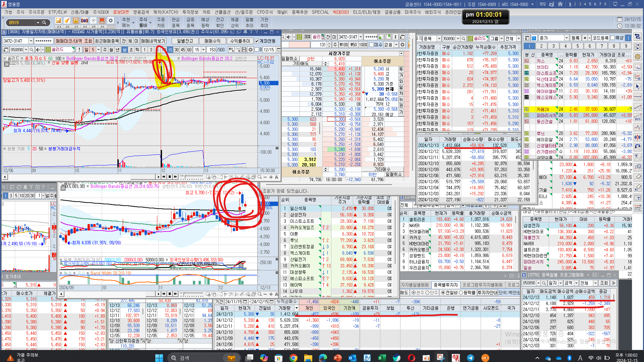This screenshot has height=362, width=644.
Task: Click magnifier search beside 0919 screen code
Action: (44, 22)
